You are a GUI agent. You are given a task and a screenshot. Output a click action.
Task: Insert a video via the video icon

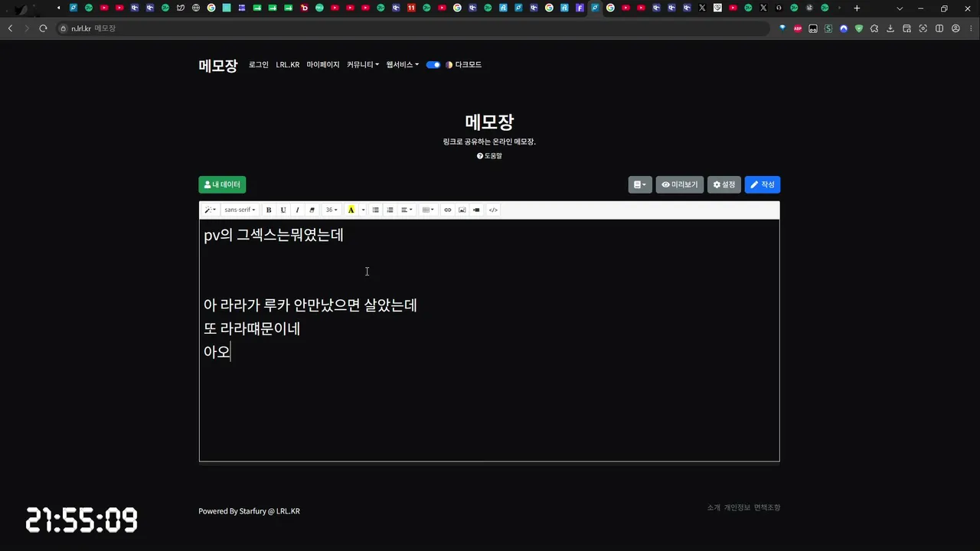click(476, 210)
